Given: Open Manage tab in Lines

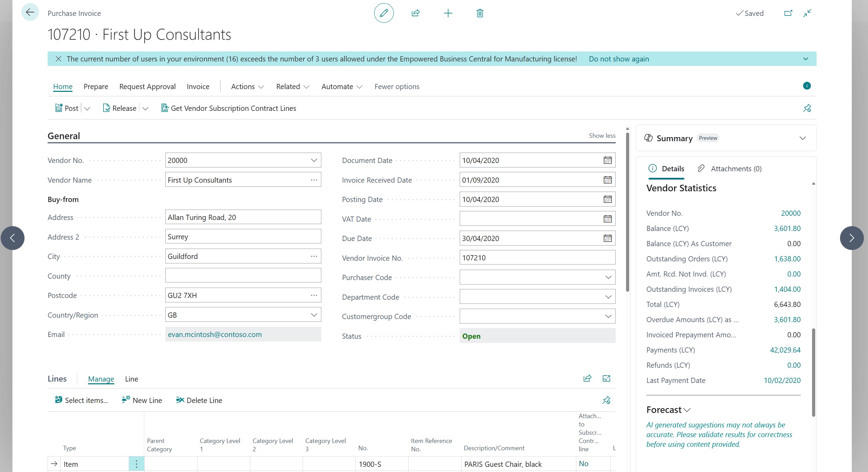Looking at the screenshot, I should [x=101, y=379].
